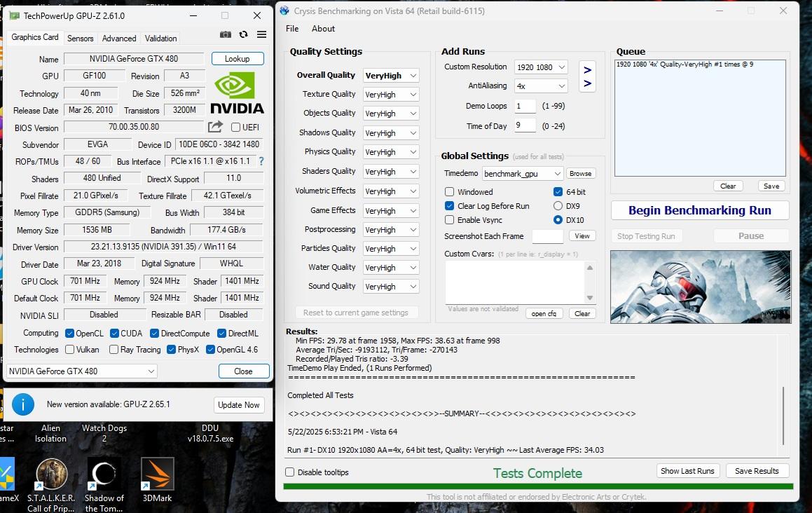812x513 pixels.
Task: Click the GPU-Z refresh icon
Action: tap(243, 35)
